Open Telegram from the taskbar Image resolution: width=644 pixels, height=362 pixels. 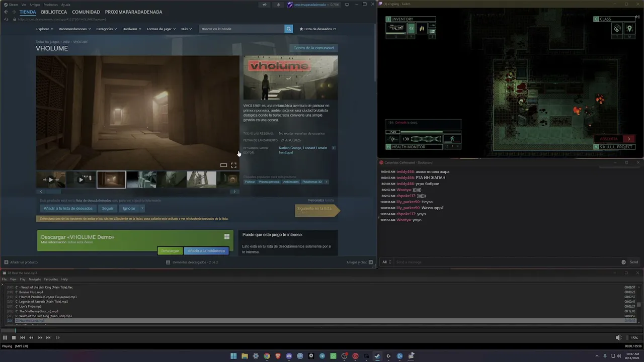pyautogui.click(x=322, y=356)
